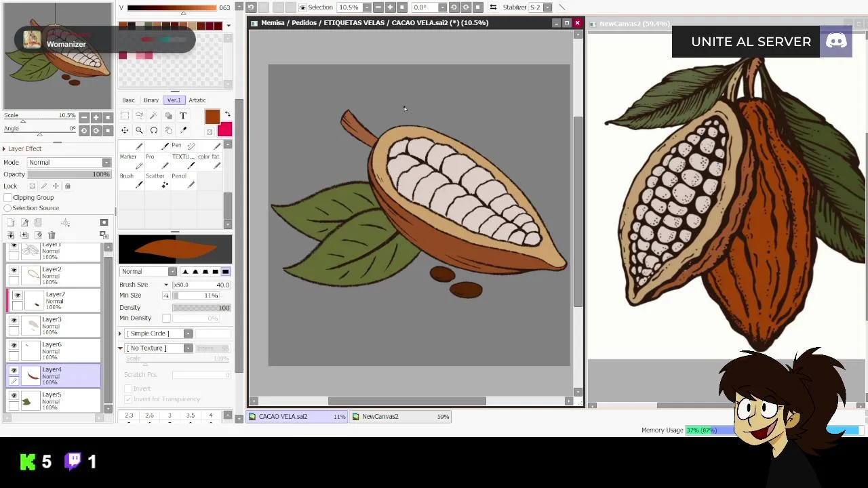Viewport: 868px width, 488px height.
Task: Expand the Layer Effect section
Action: (x=4, y=148)
